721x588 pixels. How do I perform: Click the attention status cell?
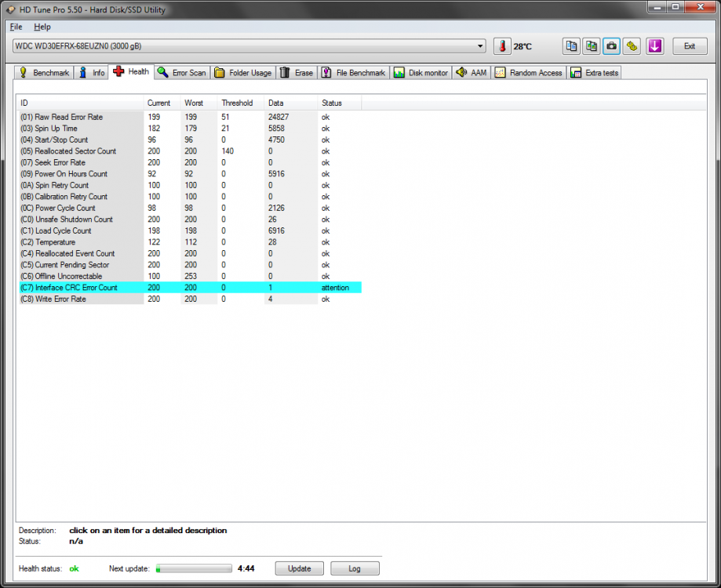[x=335, y=288]
